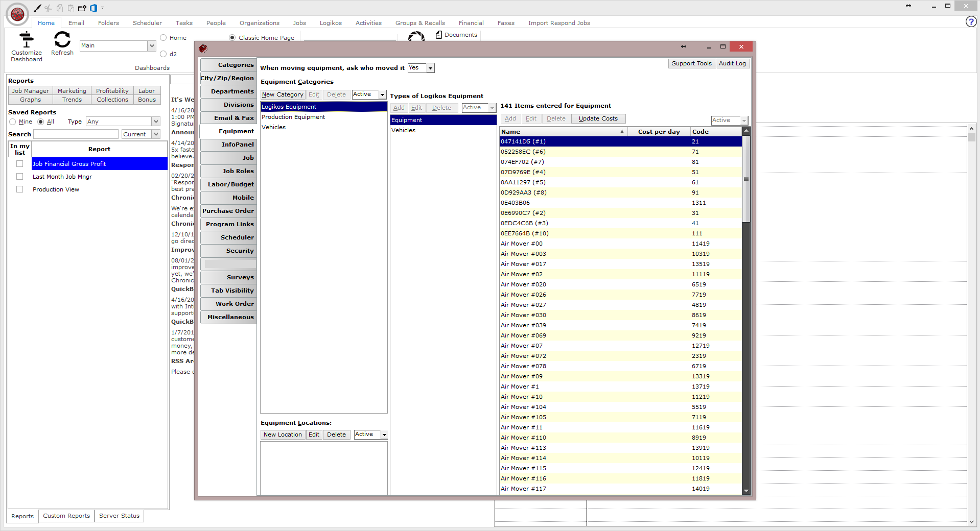Click the dialog's double-arrow resize icon
The image size is (980, 531).
[684, 47]
